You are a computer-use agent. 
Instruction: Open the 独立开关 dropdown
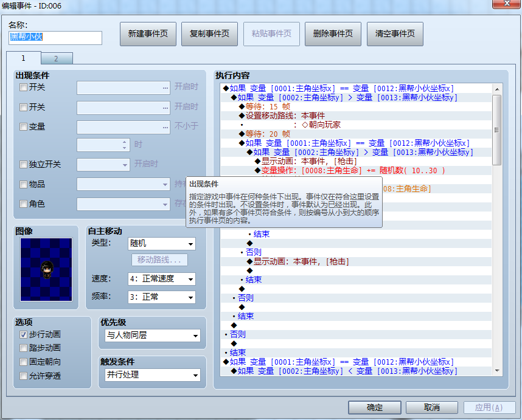[103, 165]
